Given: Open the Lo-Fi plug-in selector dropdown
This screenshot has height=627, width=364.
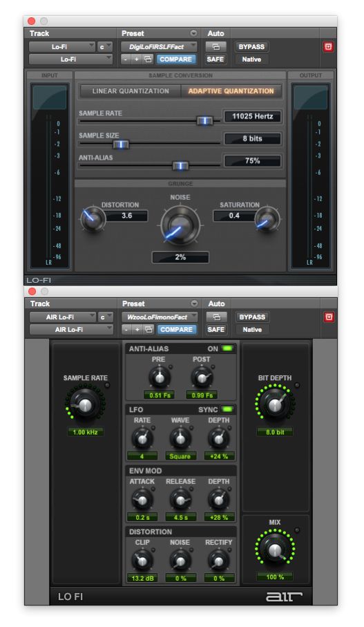Looking at the screenshot, I should 70,59.
